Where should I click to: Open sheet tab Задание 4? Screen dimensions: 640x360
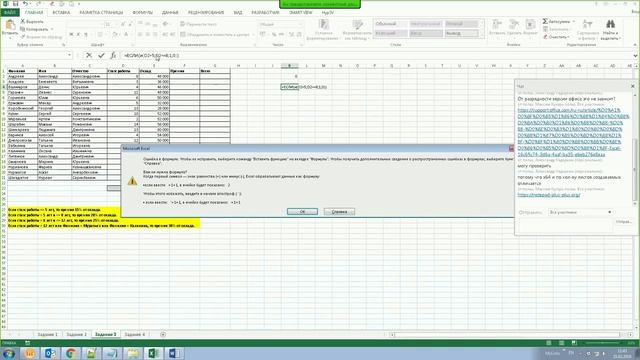point(134,334)
